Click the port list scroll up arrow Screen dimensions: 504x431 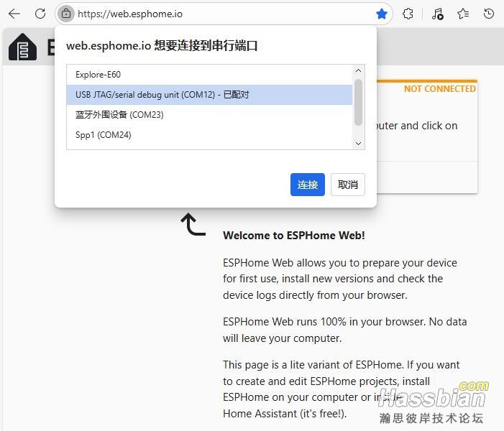358,70
